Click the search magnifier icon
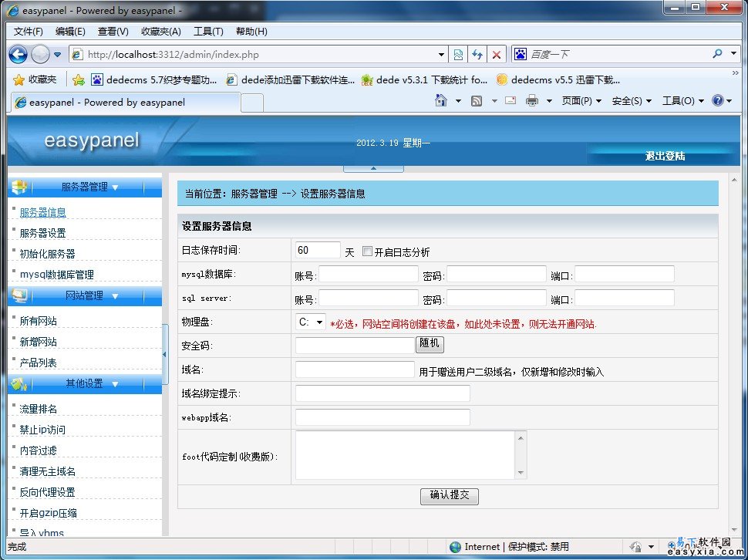This screenshot has height=560, width=748. point(717,54)
